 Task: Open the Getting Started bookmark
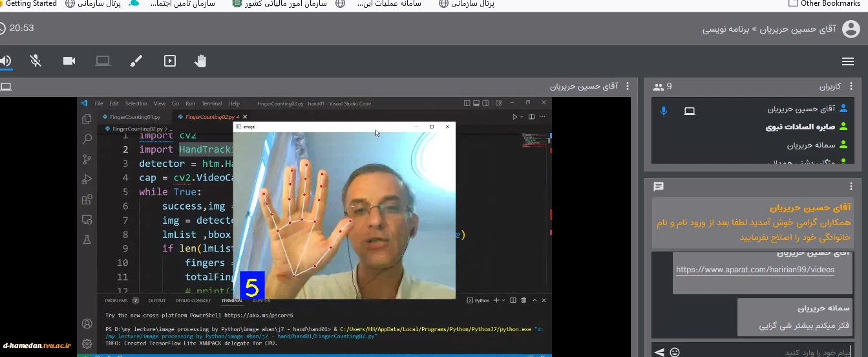(x=29, y=3)
